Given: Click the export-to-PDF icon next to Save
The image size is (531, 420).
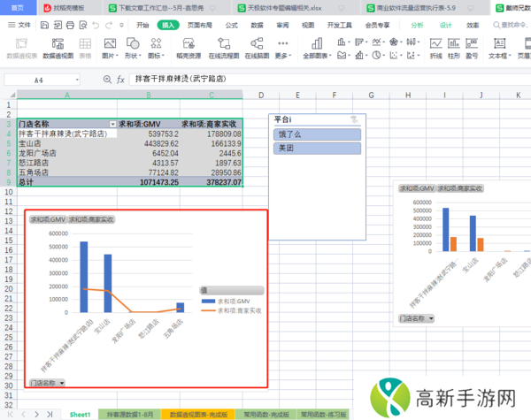Looking at the screenshot, I should click(x=58, y=25).
